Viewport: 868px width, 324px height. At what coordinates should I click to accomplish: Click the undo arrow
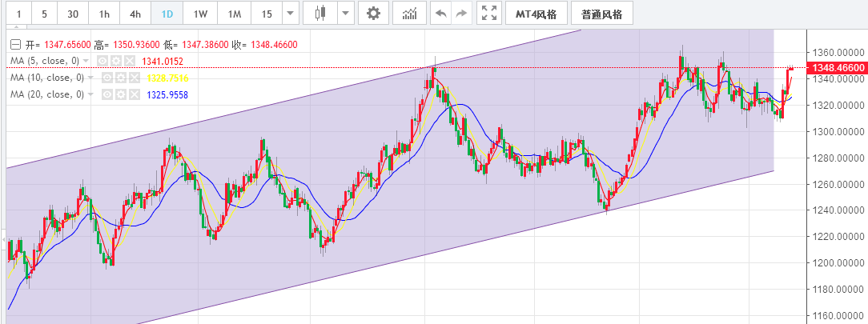[x=440, y=14]
